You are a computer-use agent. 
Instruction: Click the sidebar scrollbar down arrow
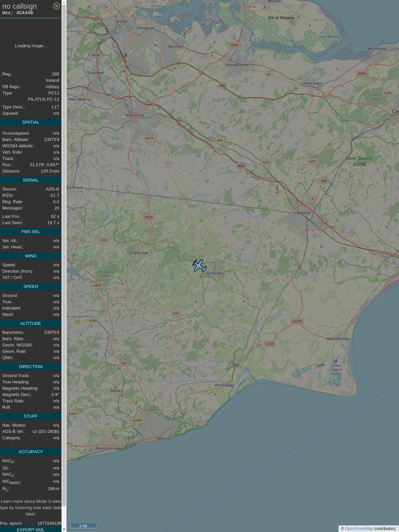(64, 529)
